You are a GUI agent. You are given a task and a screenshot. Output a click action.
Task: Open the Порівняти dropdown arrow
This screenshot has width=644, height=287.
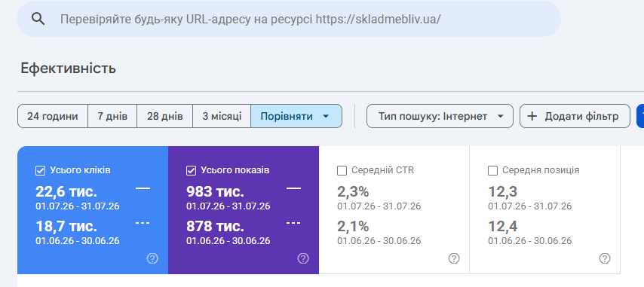pyautogui.click(x=326, y=117)
